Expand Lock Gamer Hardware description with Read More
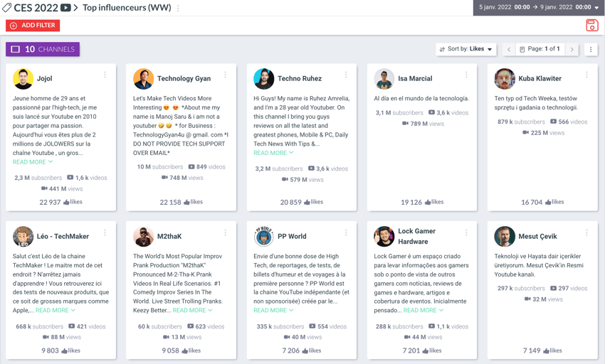The image size is (605, 364). pyautogui.click(x=423, y=311)
